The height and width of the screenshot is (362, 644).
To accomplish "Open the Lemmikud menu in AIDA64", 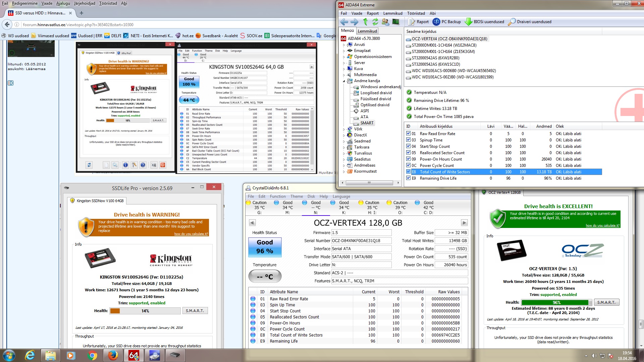I will pos(393,13).
